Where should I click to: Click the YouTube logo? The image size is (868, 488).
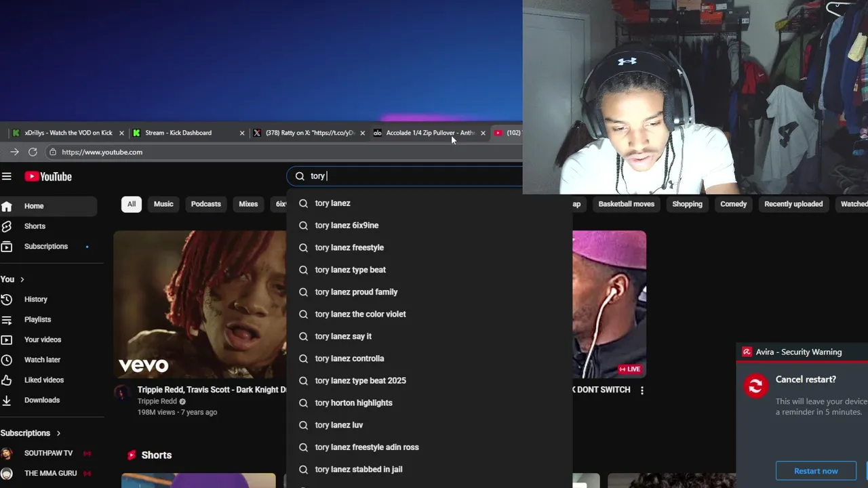point(48,176)
